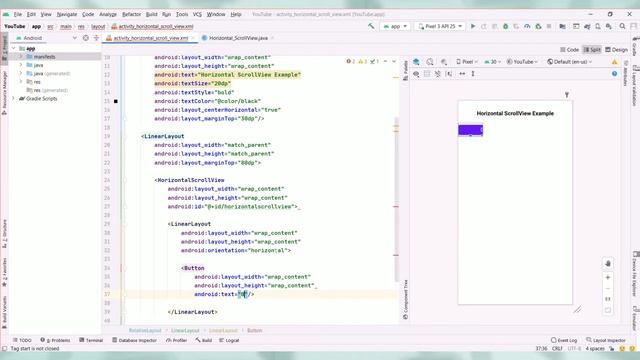Click the black color gutter swatch at line 15
Screen dimensions: 640x360
pyautogui.click(x=116, y=101)
